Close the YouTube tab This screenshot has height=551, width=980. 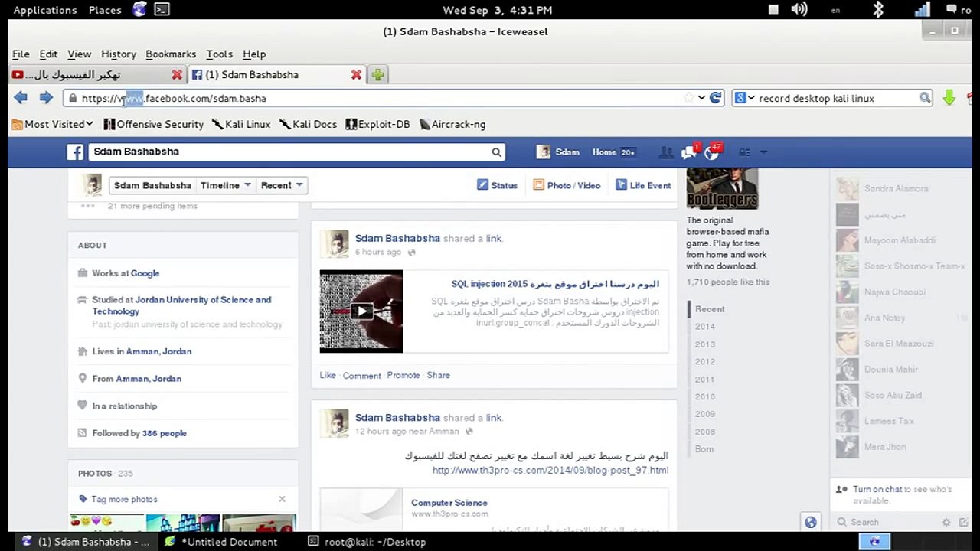(177, 74)
